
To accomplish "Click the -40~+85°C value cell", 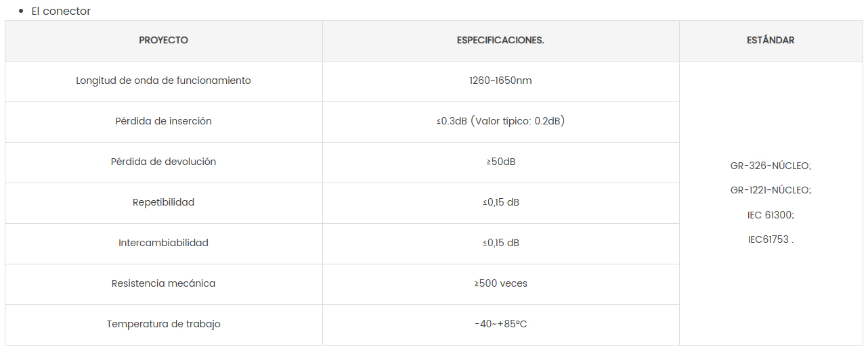I will coord(501,325).
